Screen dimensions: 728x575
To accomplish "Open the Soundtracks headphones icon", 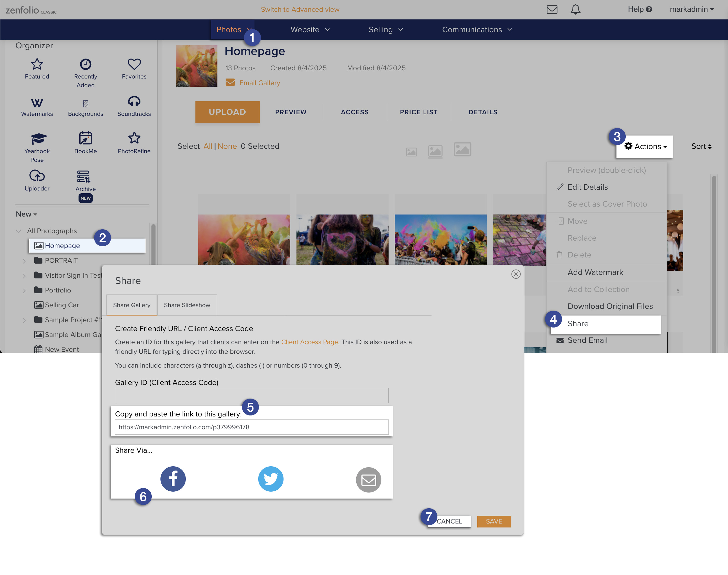I will pos(134,101).
